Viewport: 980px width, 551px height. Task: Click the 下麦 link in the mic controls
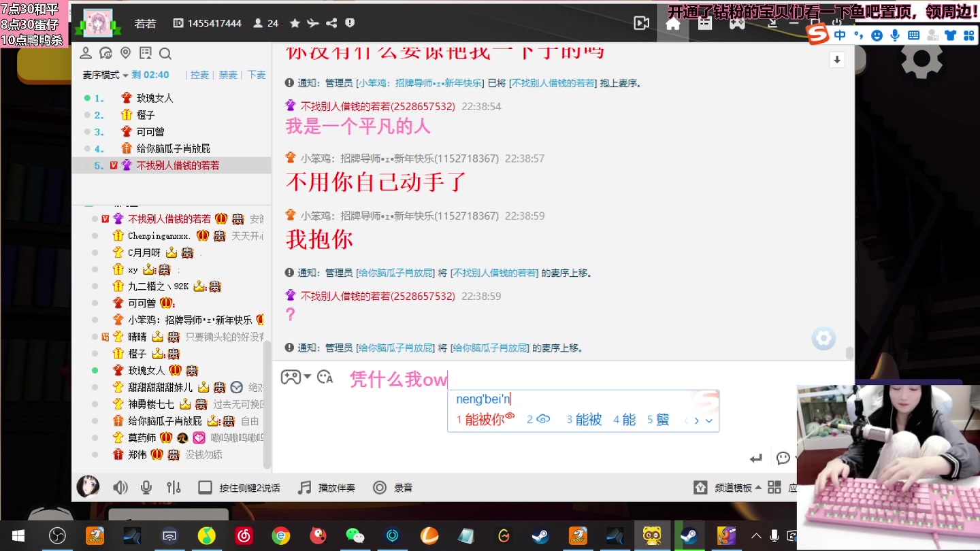tap(255, 74)
